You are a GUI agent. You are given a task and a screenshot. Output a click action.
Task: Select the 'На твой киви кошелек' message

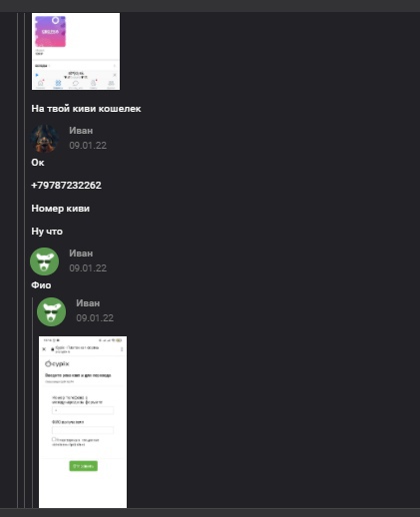(86, 109)
